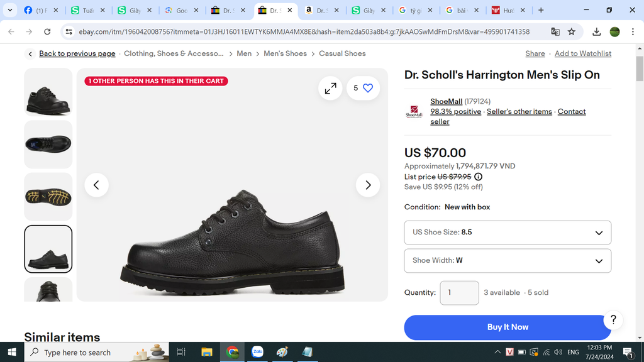The height and width of the screenshot is (362, 644).
Task: Open Windows Start menu
Action: [x=12, y=352]
